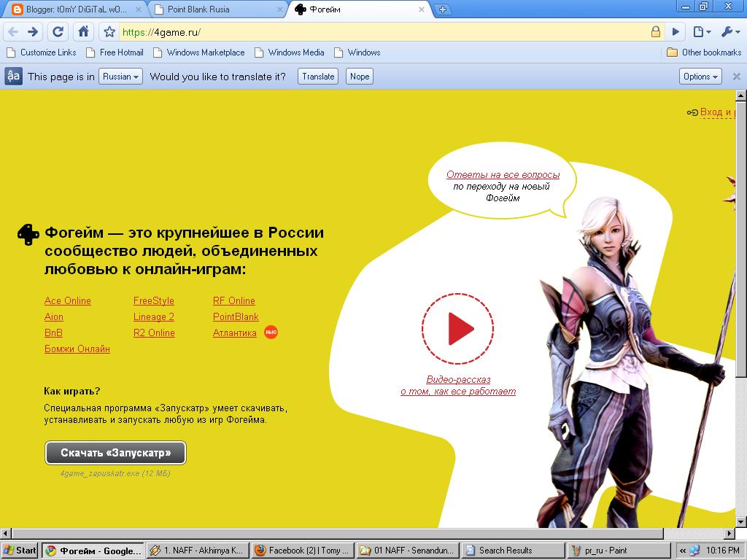The height and width of the screenshot is (560, 747).
Task: Switch to Search Results taskbar window
Action: 513,551
